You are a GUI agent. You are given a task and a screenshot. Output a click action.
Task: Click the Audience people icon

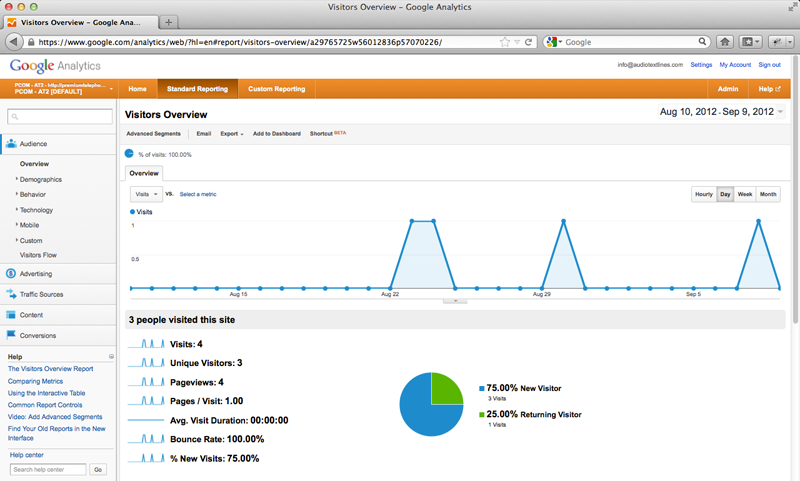pyautogui.click(x=11, y=143)
